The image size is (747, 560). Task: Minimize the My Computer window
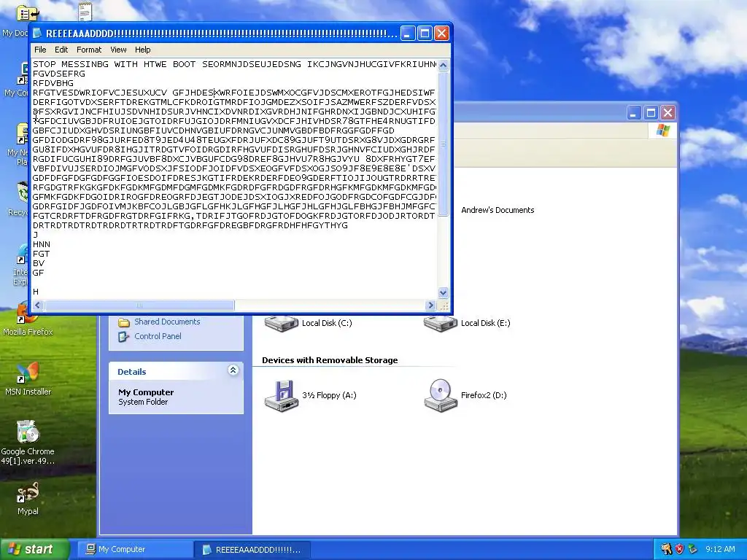(x=634, y=113)
